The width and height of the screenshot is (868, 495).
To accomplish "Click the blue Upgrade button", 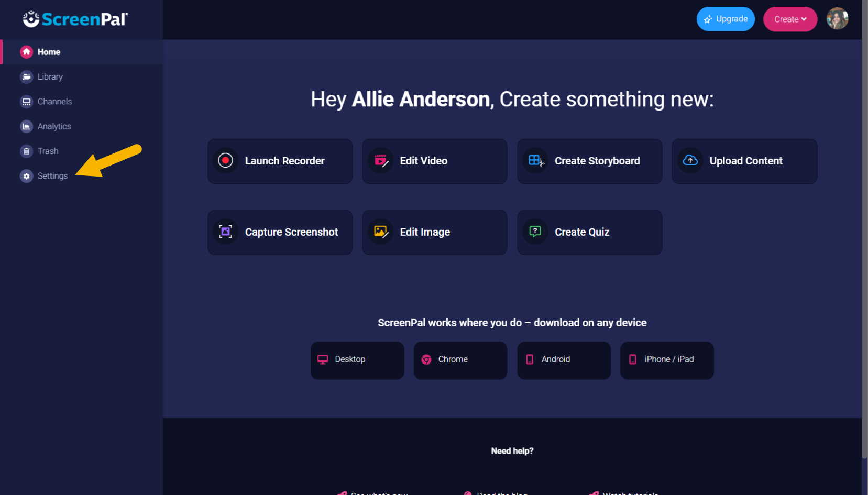I will click(x=725, y=19).
